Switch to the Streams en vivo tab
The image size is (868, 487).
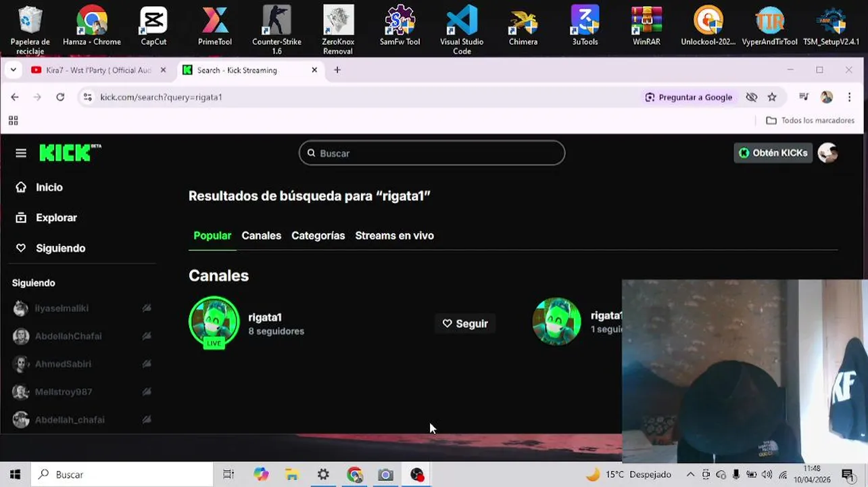tap(394, 235)
